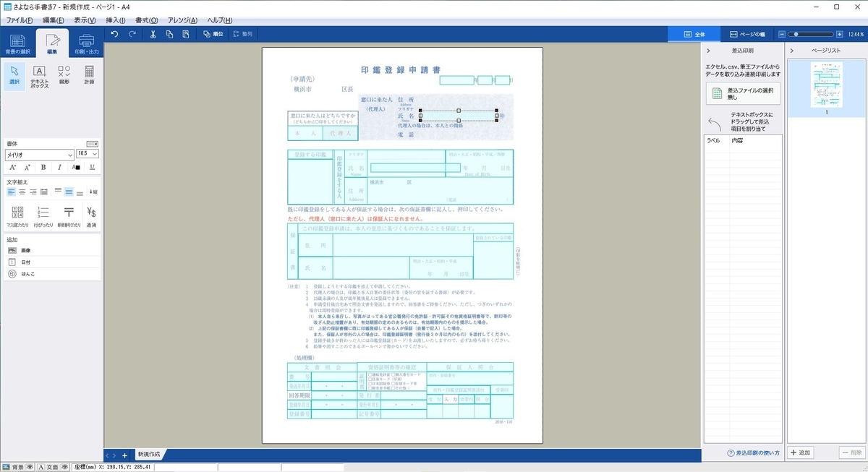
Task: Copy the selected object
Action: pyautogui.click(x=169, y=34)
